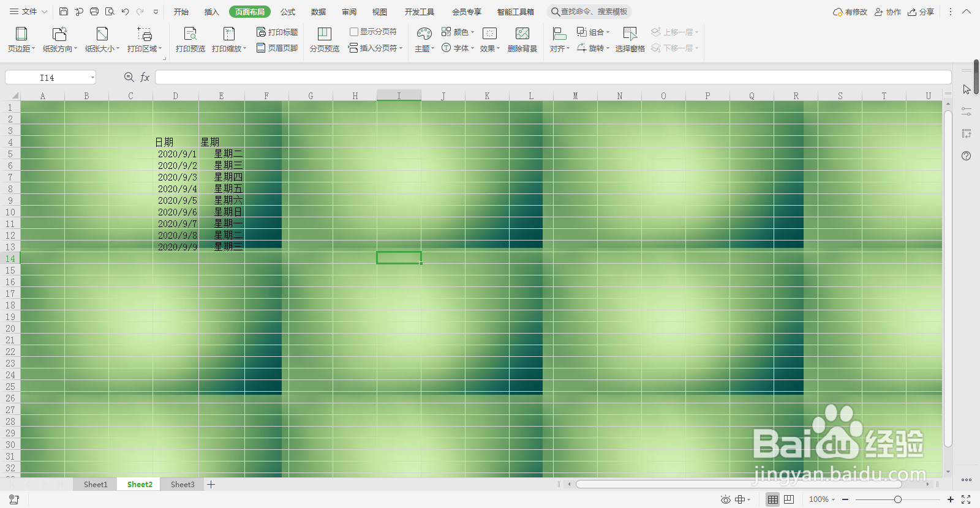Click the zoom out minus button

click(845, 499)
